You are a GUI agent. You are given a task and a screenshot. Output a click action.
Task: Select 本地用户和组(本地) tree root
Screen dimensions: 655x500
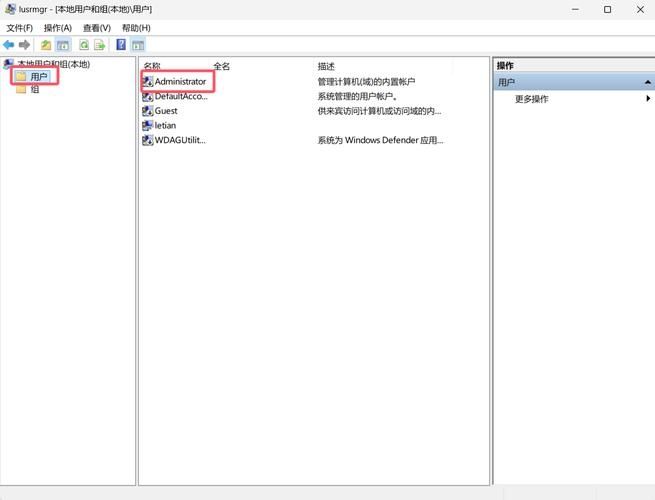tap(53, 64)
